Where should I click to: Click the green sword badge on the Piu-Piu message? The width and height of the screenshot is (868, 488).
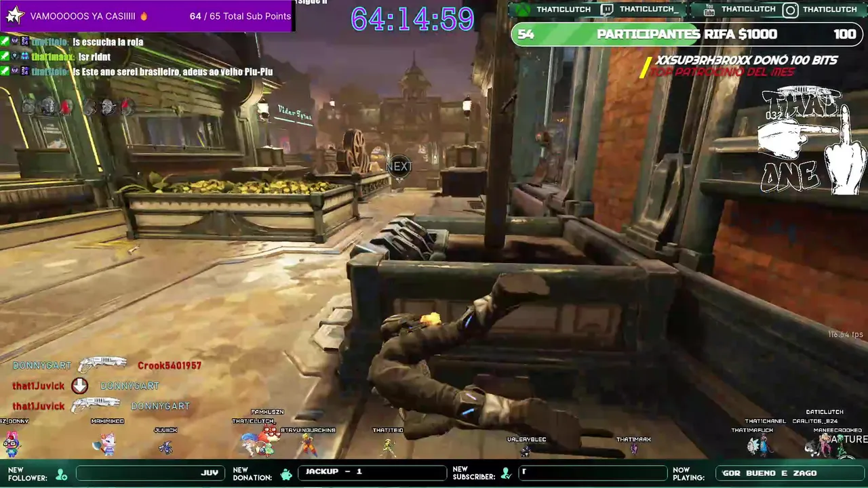coord(5,71)
